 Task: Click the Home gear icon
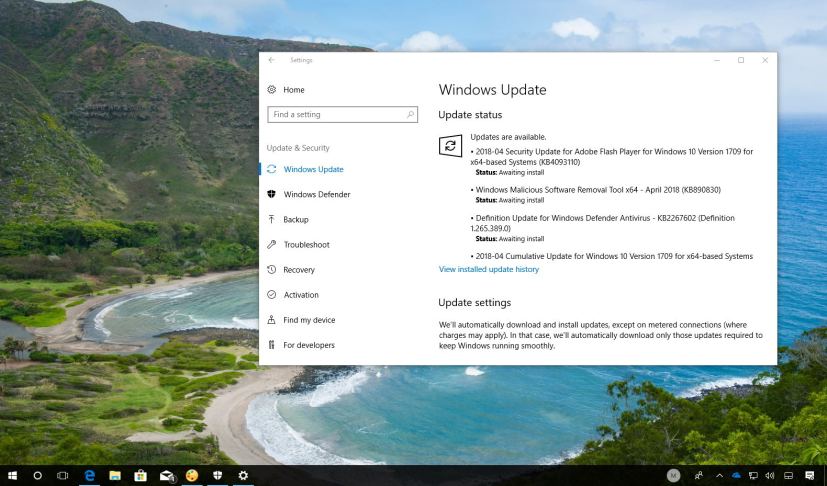272,90
